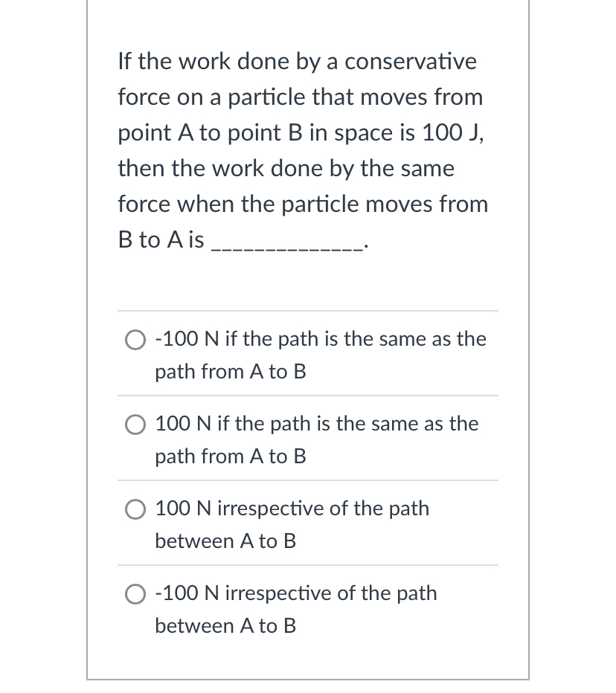This screenshot has width=616, height=693.
Task: Select the radio button for '-100 N if the path is the same'
Action: pos(135,340)
